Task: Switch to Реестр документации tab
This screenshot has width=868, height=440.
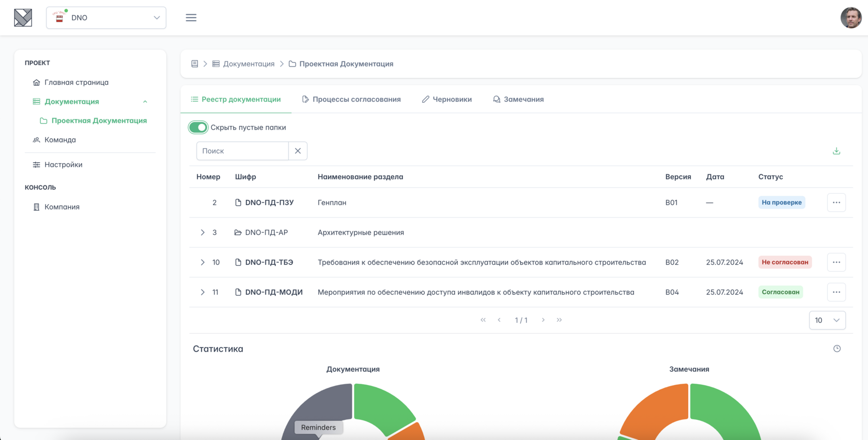Action: [236, 99]
